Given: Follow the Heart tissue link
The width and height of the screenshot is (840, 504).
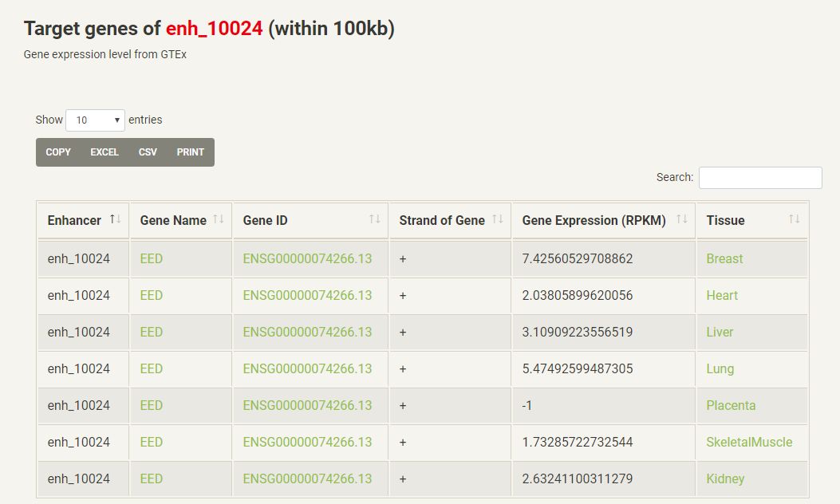Looking at the screenshot, I should point(722,295).
